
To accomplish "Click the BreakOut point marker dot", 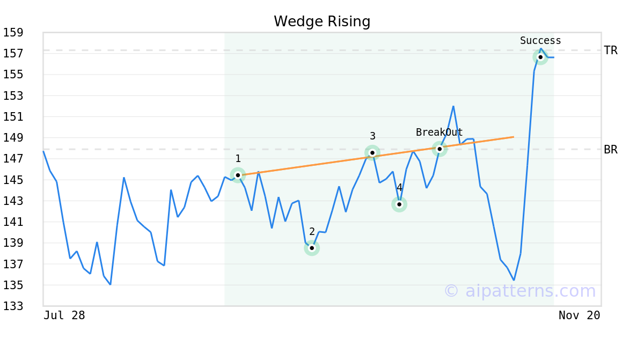I will click(x=440, y=149).
